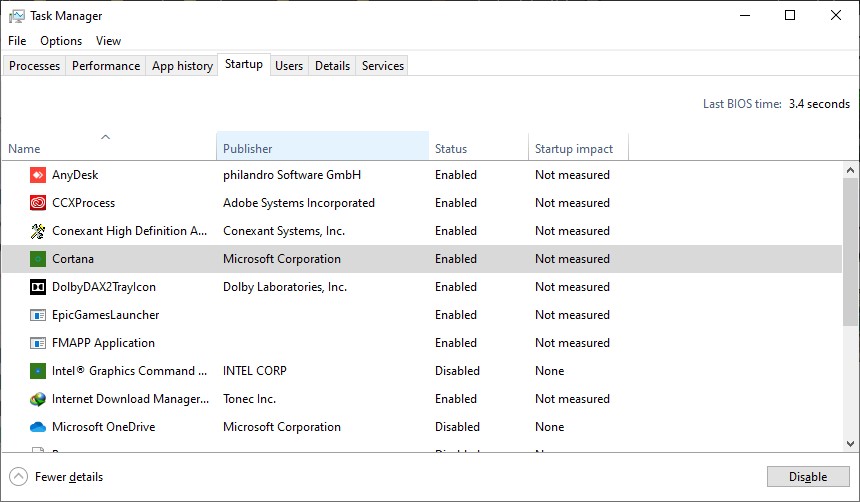Click the CCXProcess Adobe icon
Screen dimensions: 860x502
click(x=38, y=203)
